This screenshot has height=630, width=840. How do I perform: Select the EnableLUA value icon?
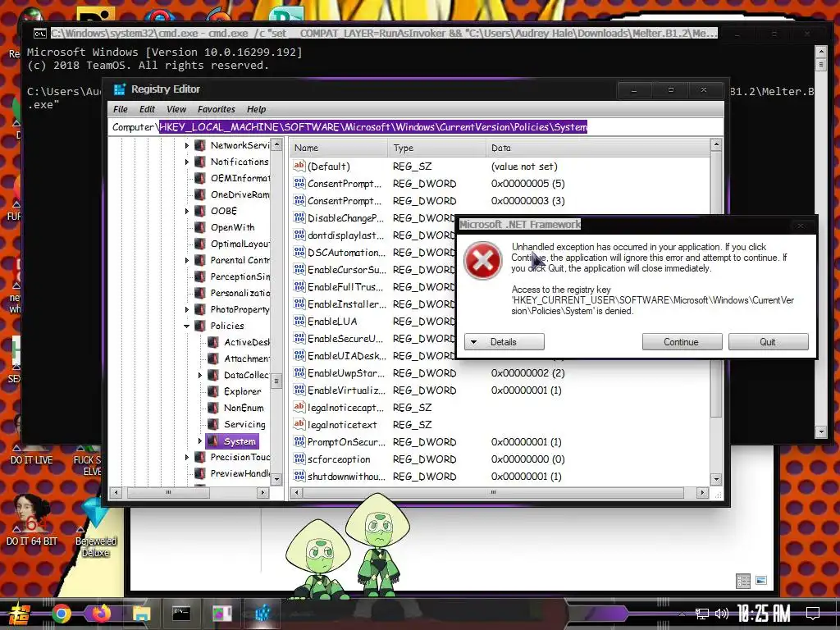(x=299, y=322)
